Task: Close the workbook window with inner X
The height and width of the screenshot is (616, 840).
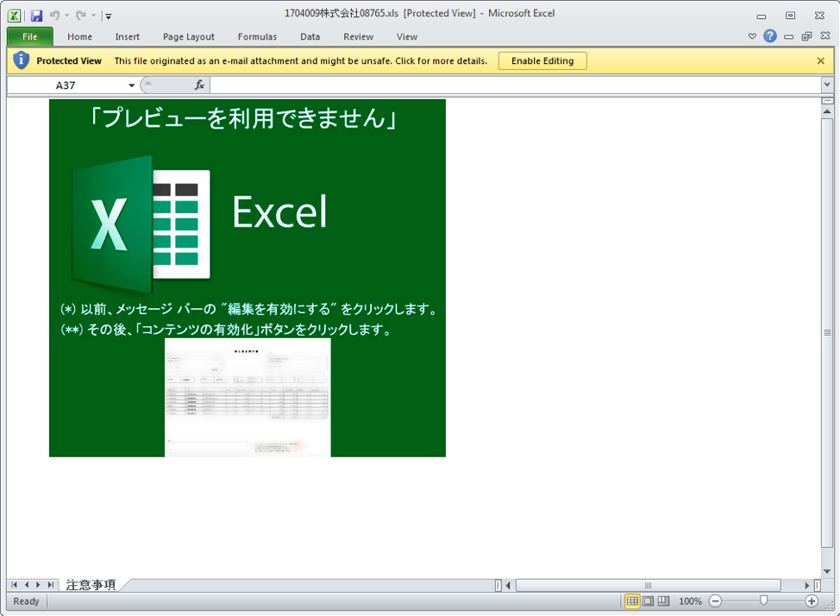Action: coord(825,35)
